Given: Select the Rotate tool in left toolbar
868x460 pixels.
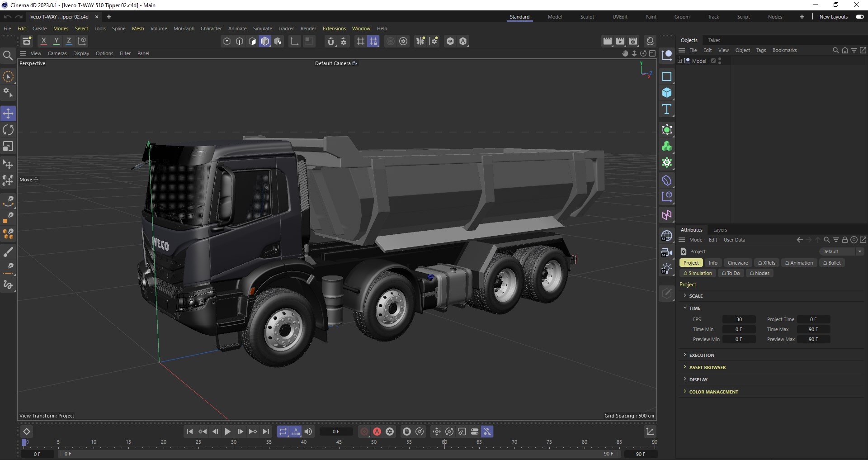Looking at the screenshot, I should (8, 130).
